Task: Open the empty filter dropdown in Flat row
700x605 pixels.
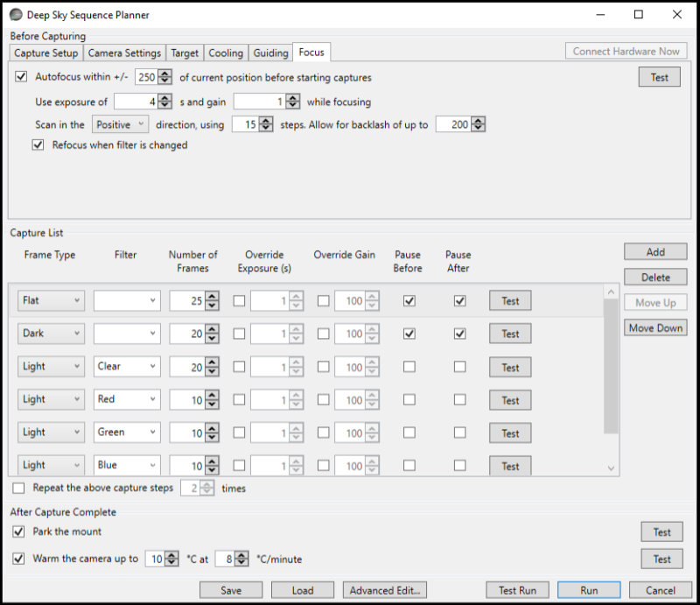Action: pos(127,300)
